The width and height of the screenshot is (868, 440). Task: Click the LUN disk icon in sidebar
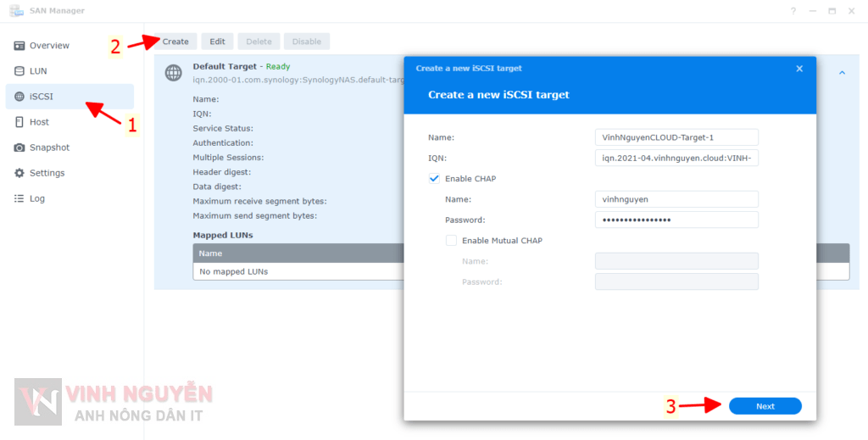point(19,71)
